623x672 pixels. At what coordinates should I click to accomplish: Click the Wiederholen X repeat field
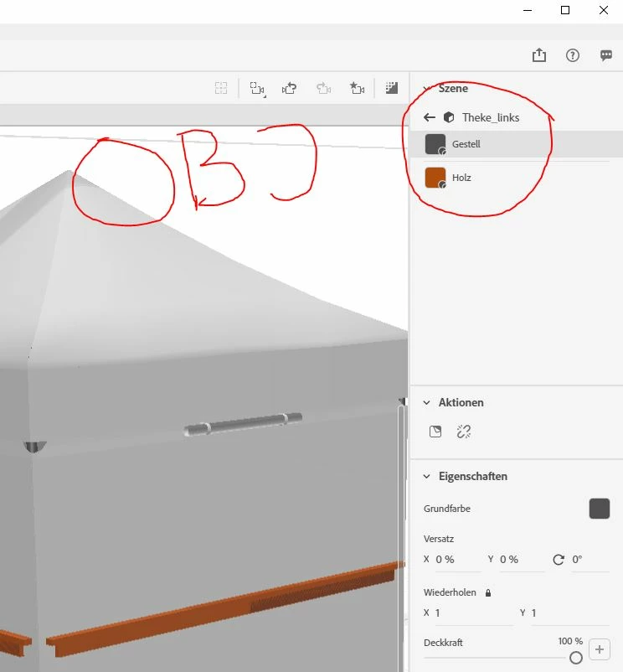tap(474, 613)
